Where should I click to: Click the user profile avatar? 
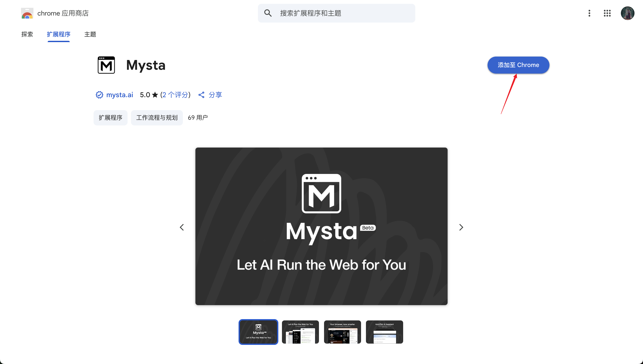(x=627, y=13)
